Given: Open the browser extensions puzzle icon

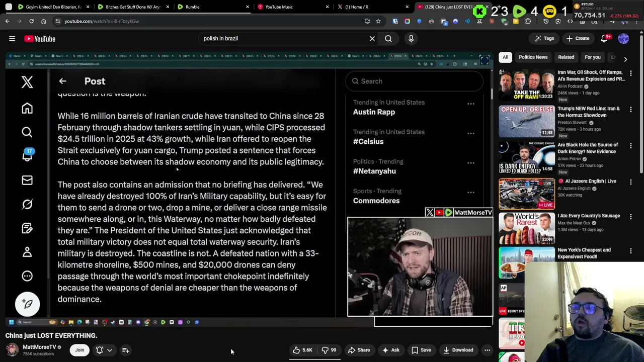Looking at the screenshot, I should click(x=528, y=21).
